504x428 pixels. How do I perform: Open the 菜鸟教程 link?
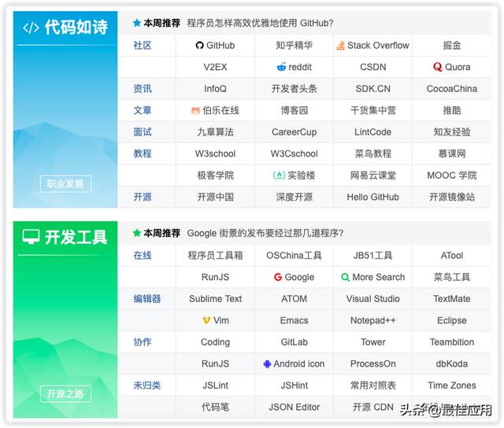[372, 153]
